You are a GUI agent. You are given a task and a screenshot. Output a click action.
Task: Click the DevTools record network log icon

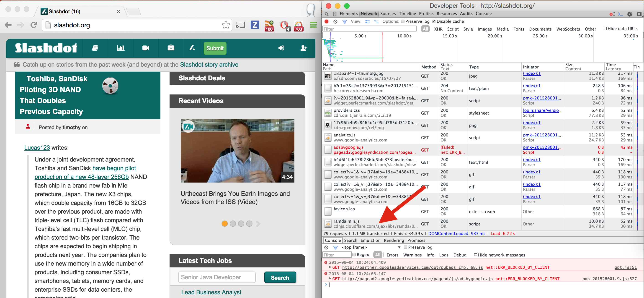(x=326, y=21)
